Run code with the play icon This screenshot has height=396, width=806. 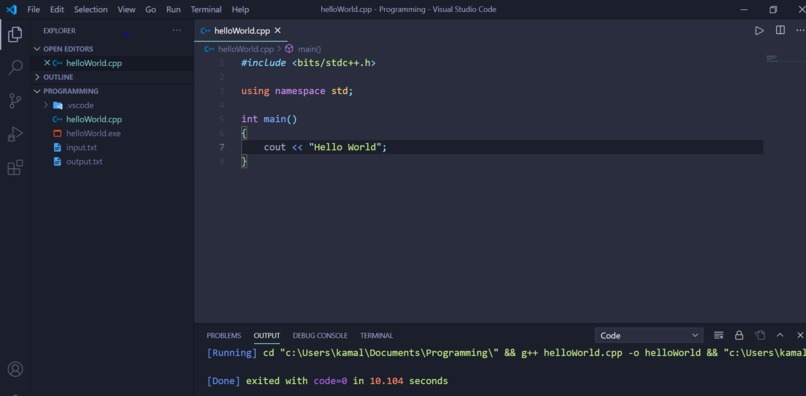(x=759, y=30)
